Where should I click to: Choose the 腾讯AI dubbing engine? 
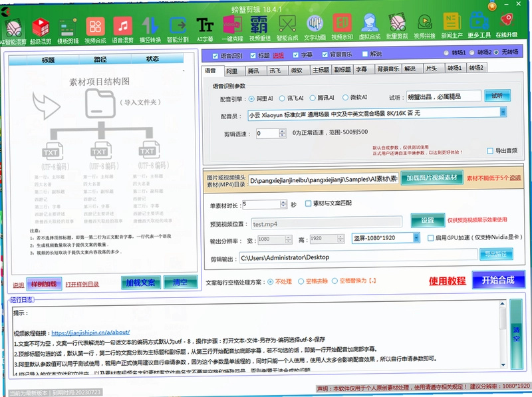[313, 98]
